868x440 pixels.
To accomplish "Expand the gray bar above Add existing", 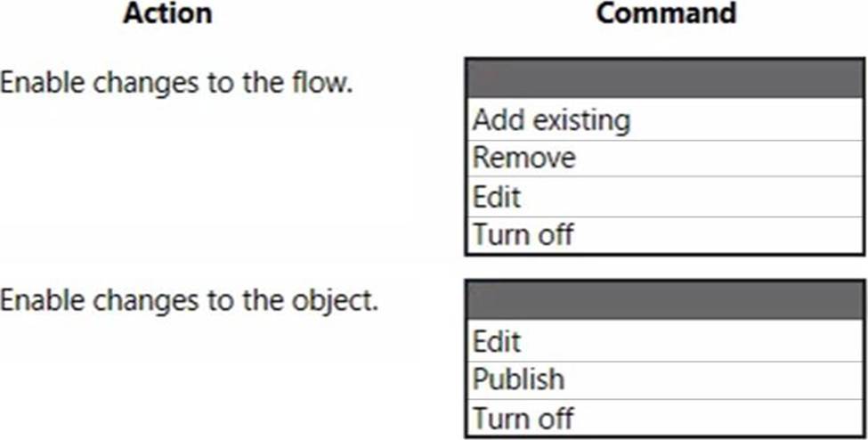I will tap(664, 80).
